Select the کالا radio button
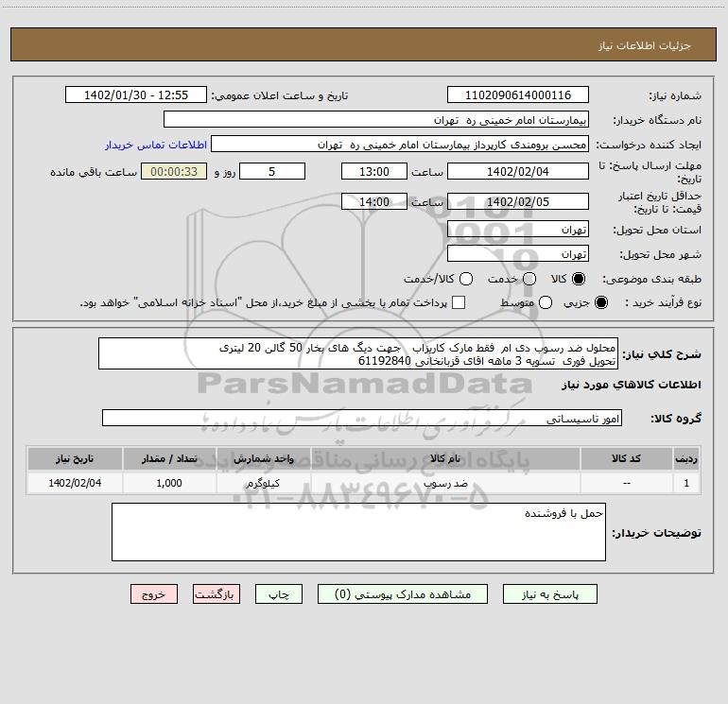 [579, 279]
